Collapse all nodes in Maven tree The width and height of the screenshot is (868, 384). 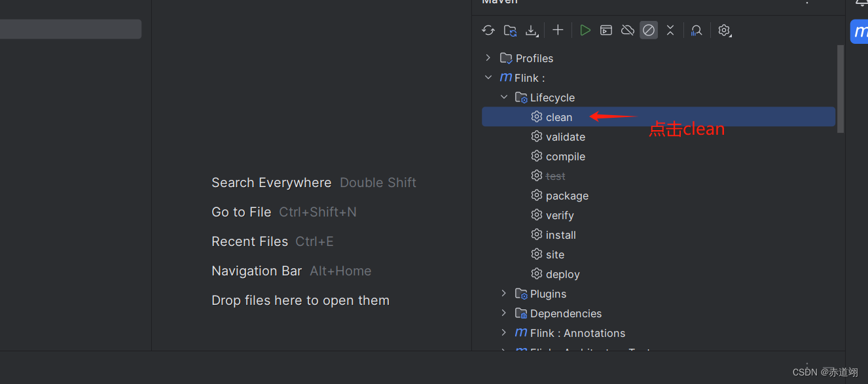point(670,30)
